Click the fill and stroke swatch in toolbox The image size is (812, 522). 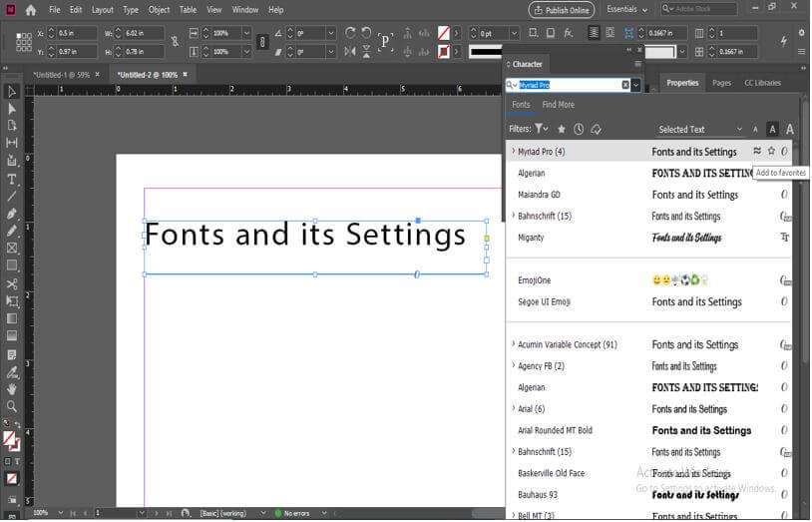(11, 438)
